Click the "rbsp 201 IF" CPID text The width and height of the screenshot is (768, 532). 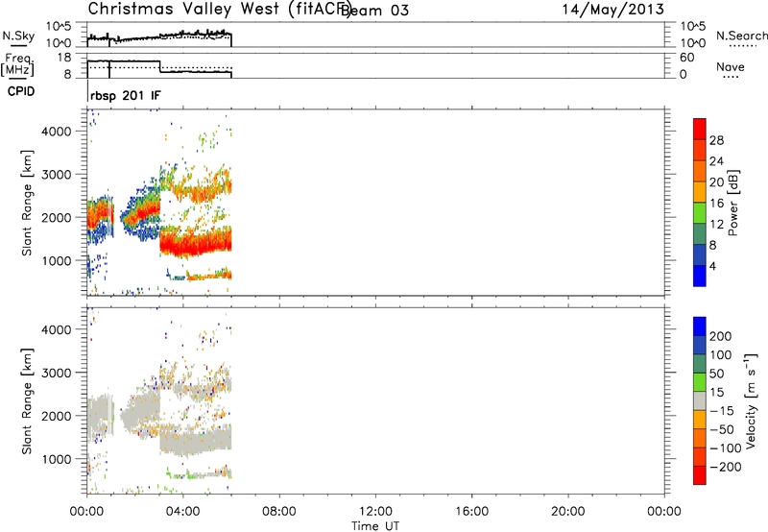(126, 95)
